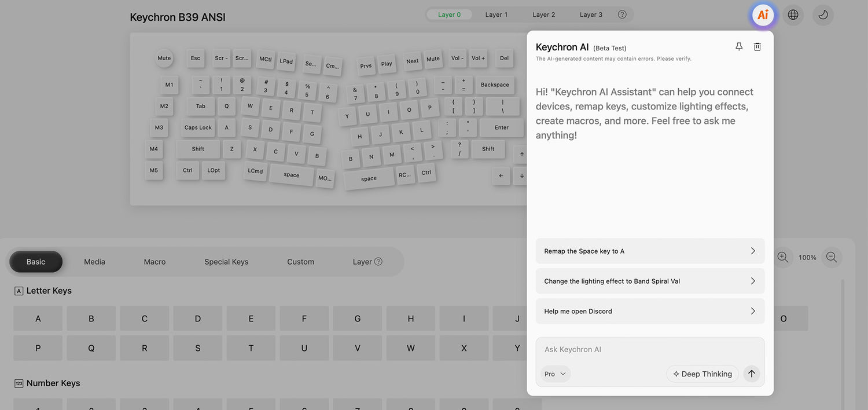This screenshot has width=868, height=410.
Task: Pick letter A in Letter Keys
Action: click(38, 319)
